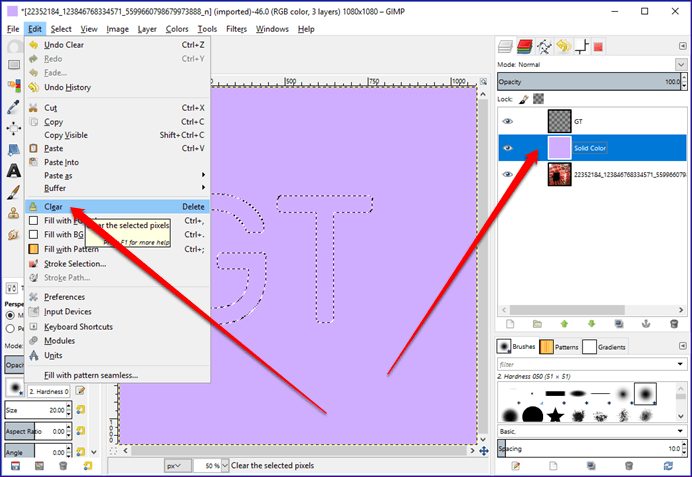Raise the selected layer with green up arrow

coord(564,324)
